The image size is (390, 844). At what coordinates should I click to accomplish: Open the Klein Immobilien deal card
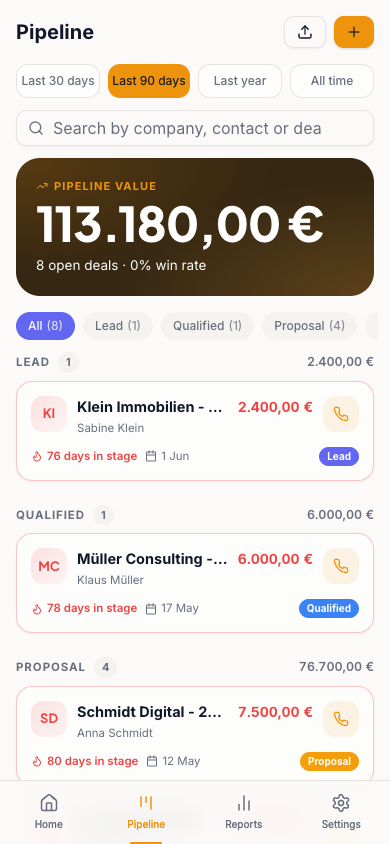pyautogui.click(x=195, y=431)
